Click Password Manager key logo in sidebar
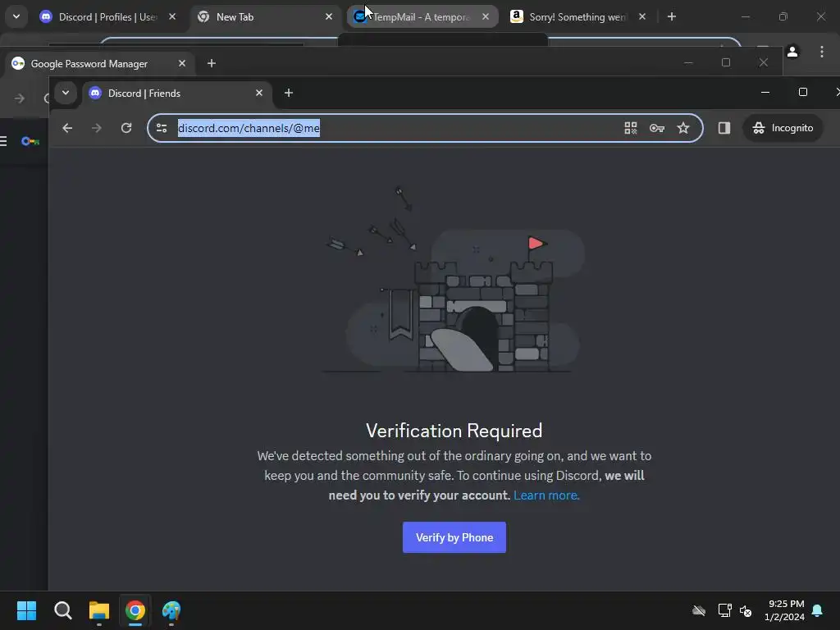 (x=30, y=141)
